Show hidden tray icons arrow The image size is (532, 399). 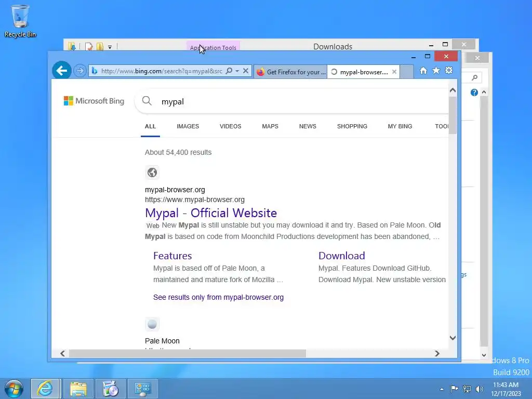[x=442, y=389]
